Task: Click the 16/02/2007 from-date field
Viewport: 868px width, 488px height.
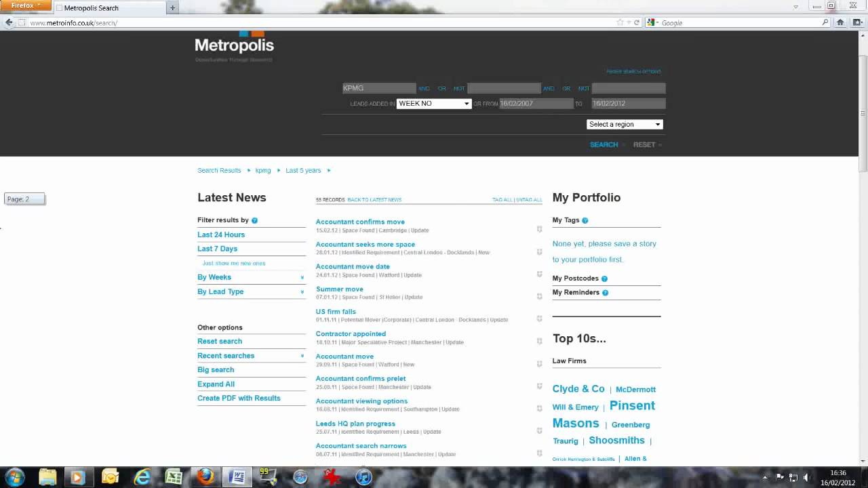Action: (536, 104)
